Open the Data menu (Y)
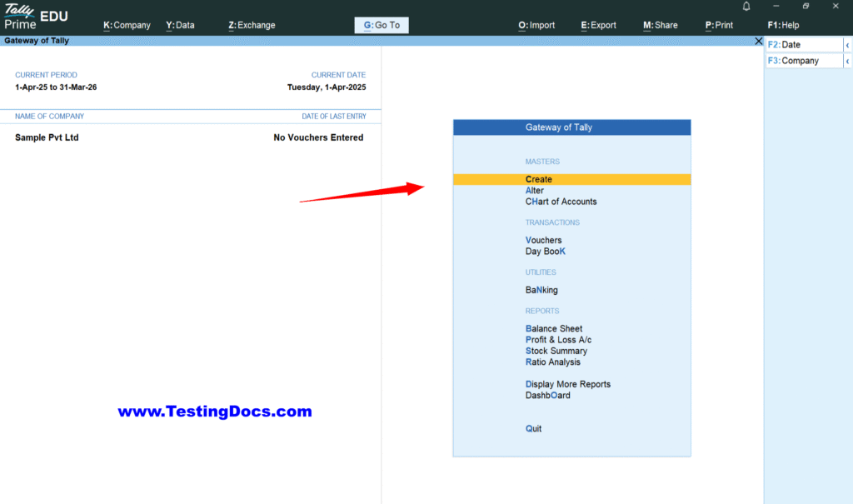853x504 pixels. (x=180, y=25)
